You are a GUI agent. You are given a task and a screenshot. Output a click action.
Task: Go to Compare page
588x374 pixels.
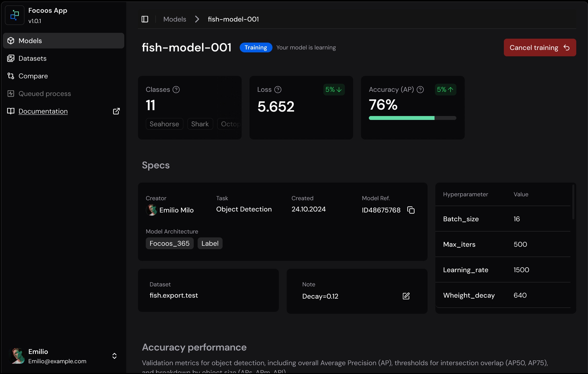[33, 76]
